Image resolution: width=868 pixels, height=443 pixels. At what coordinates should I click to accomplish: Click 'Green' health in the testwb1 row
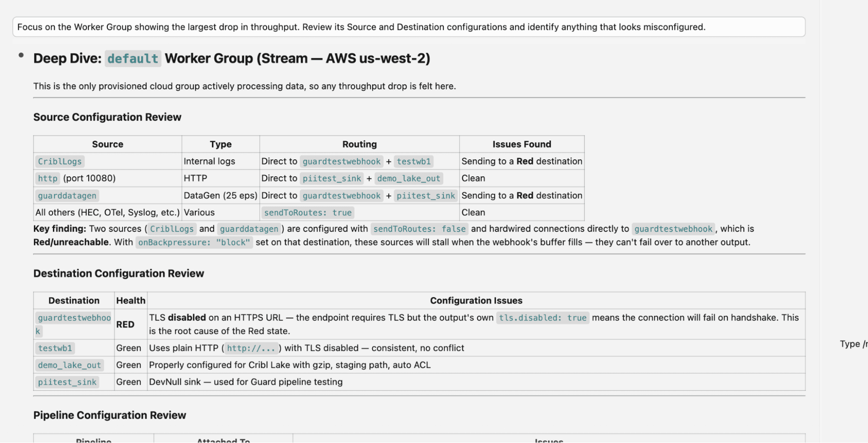coord(129,348)
